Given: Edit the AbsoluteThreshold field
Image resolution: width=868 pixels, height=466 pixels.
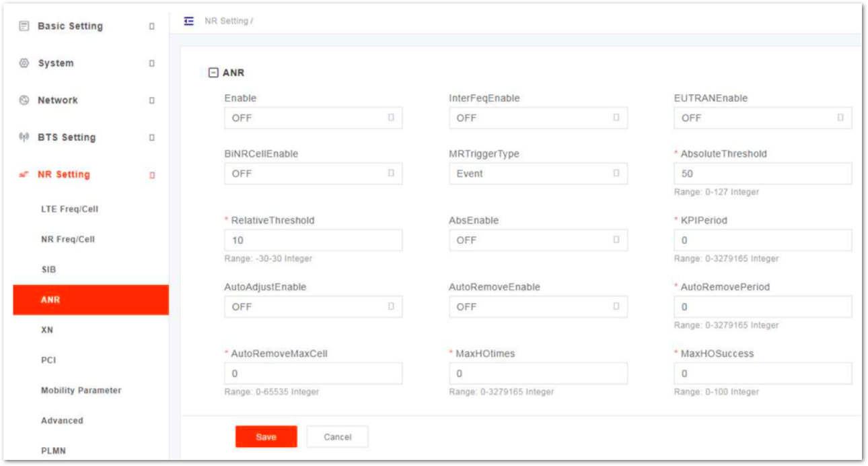Looking at the screenshot, I should click(763, 174).
